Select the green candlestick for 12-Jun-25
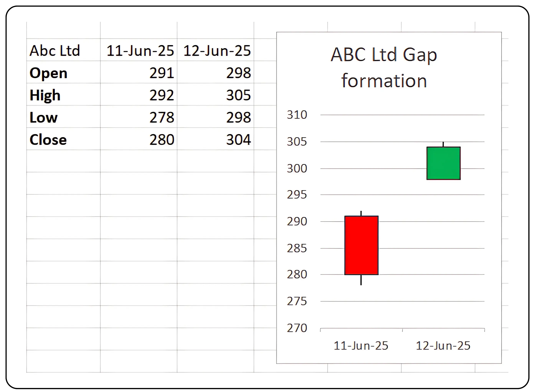This screenshot has height=392, width=535. [444, 164]
